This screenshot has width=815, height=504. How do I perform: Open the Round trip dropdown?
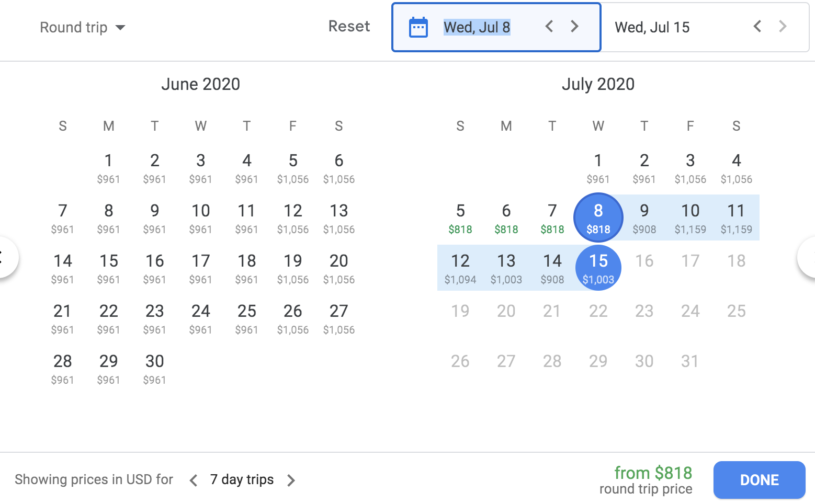point(74,27)
